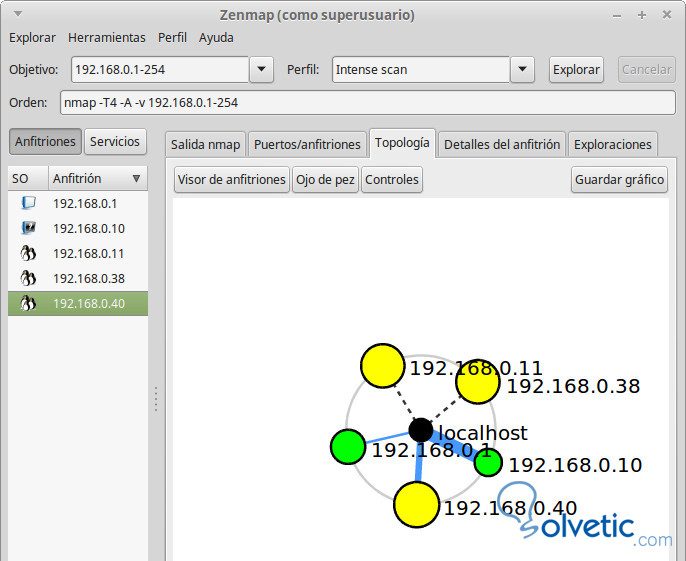Switch to the Salida nmap tab
686x561 pixels.
[206, 144]
